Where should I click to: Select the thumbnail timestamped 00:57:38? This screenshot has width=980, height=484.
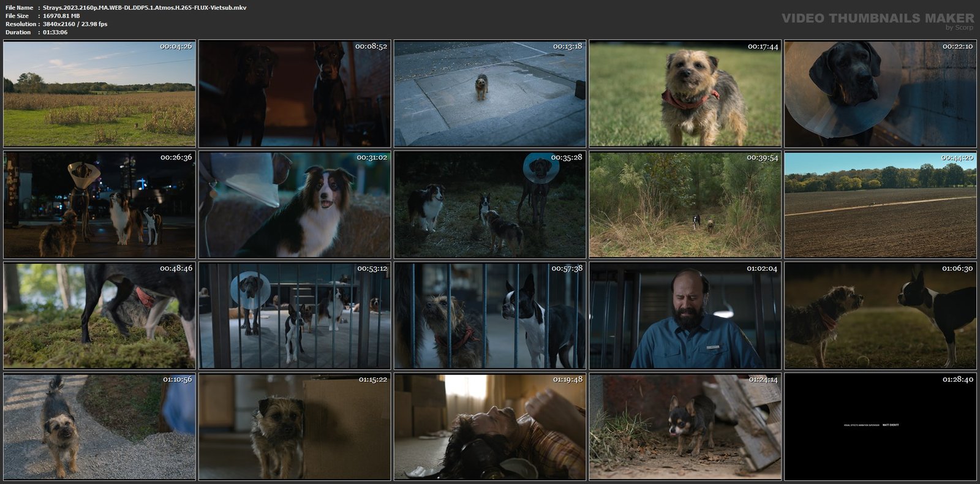[490, 316]
